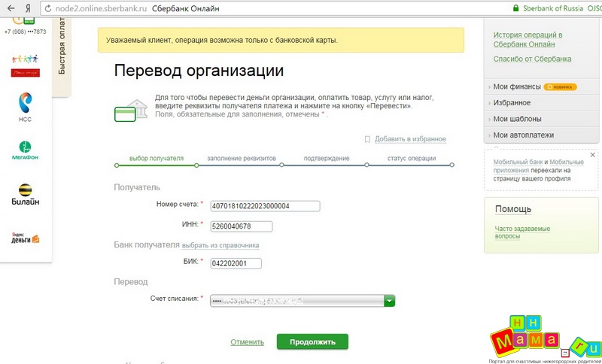
Task: Select the МегаФон operator icon
Action: [26, 150]
